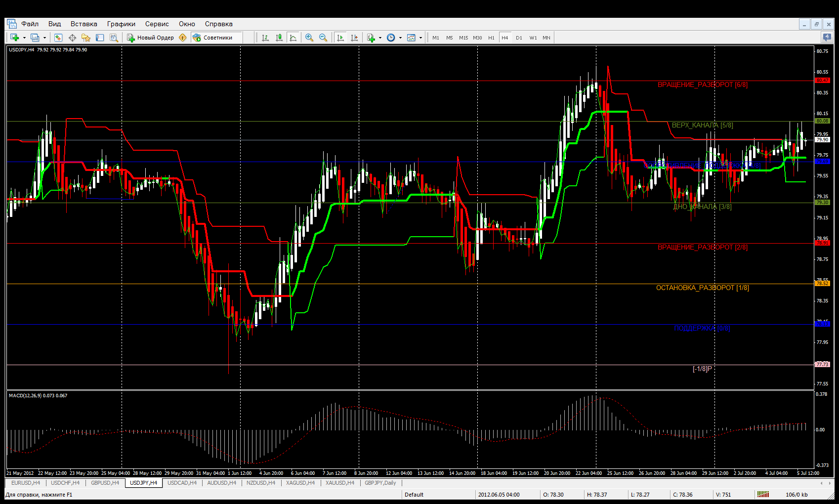Viewport: 839px width, 504px height.
Task: Open the New Chart dropdown arrow
Action: pyautogui.click(x=24, y=38)
